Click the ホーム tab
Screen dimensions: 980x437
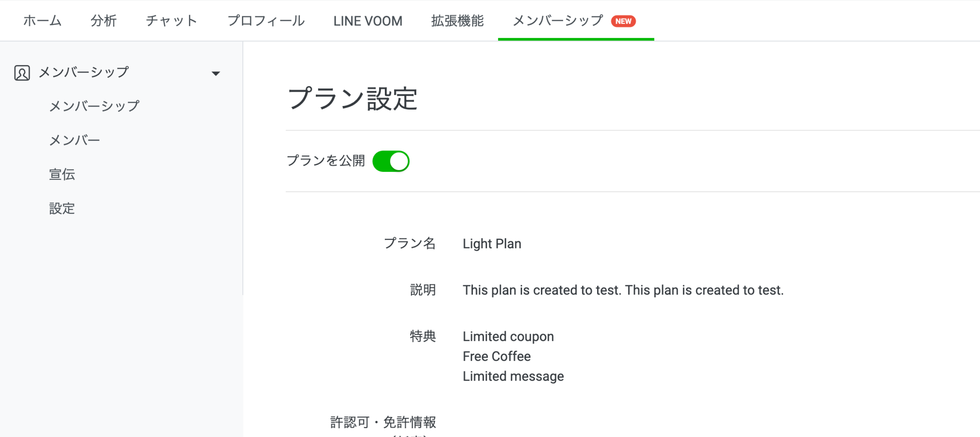point(42,21)
